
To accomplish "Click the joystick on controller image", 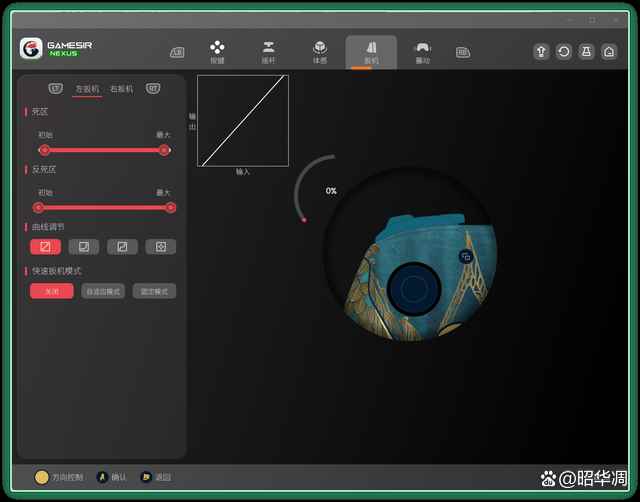I will [414, 288].
